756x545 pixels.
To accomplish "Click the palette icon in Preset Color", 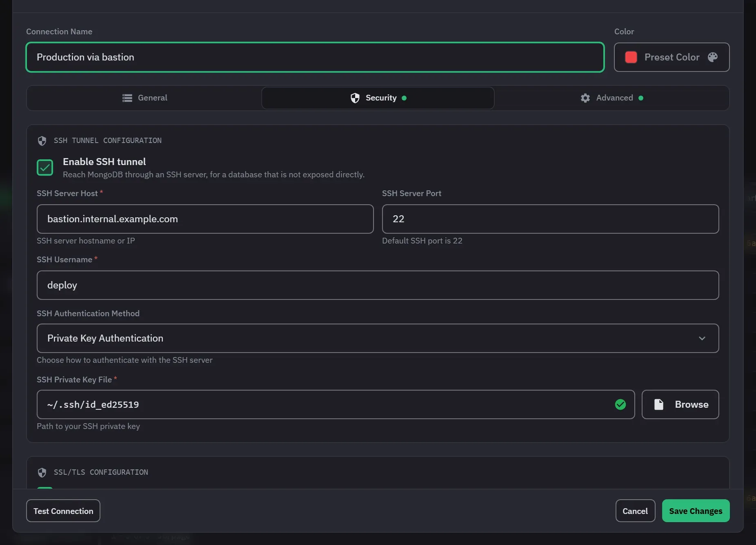I will 713,57.
